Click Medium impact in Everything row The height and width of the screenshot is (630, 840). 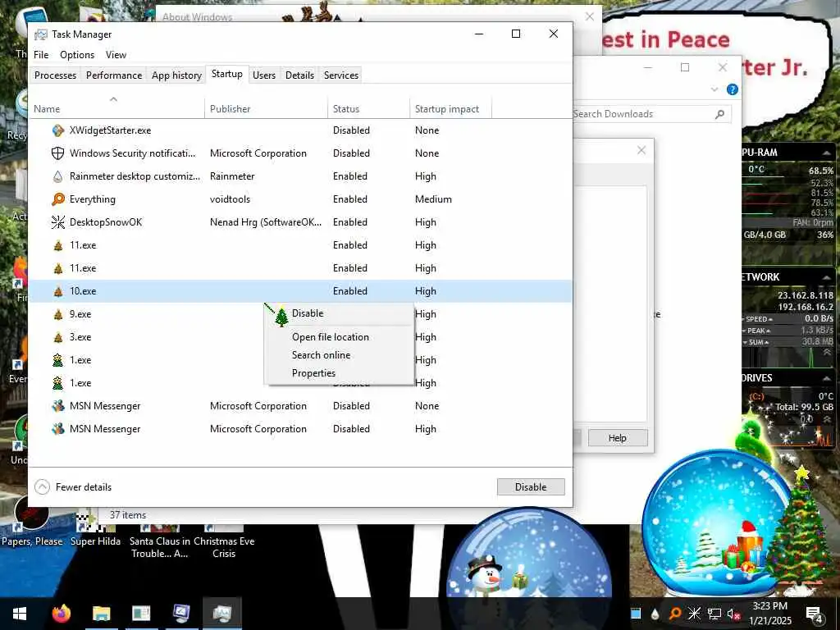click(x=433, y=199)
